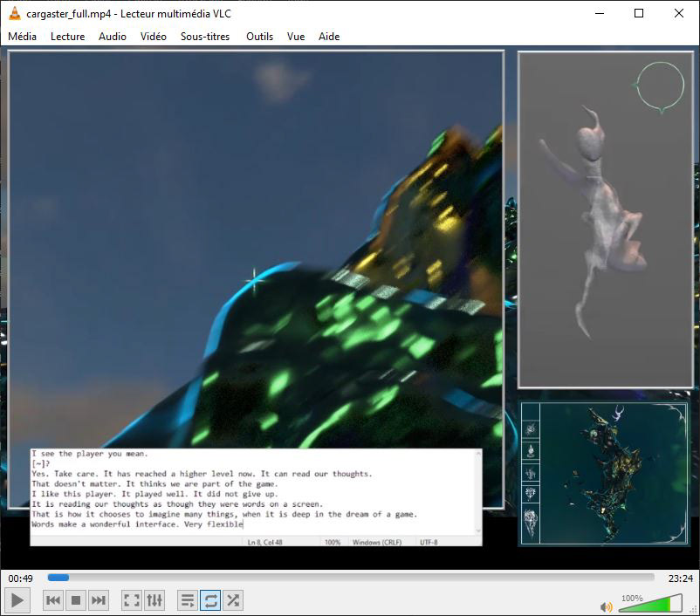This screenshot has width=700, height=616.
Task: Adjust the 100% volume slider
Action: pos(651,603)
